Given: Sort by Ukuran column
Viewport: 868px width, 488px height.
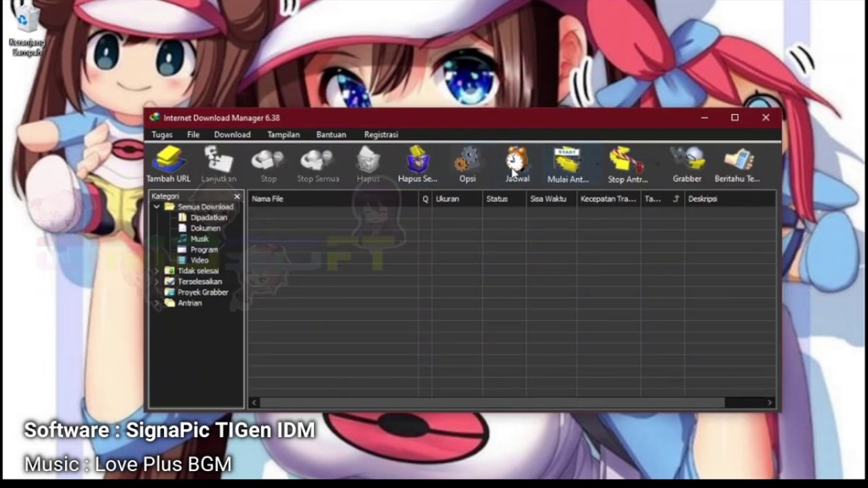Looking at the screenshot, I should point(457,199).
